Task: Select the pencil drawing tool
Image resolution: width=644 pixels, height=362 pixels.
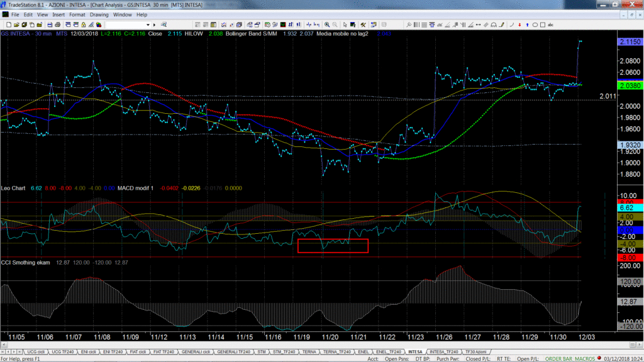Action: click(501, 25)
